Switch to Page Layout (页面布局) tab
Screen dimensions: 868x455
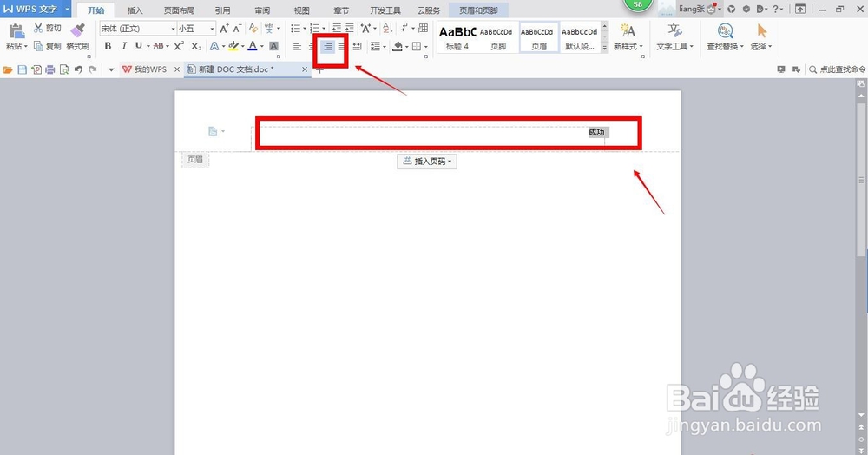(179, 10)
